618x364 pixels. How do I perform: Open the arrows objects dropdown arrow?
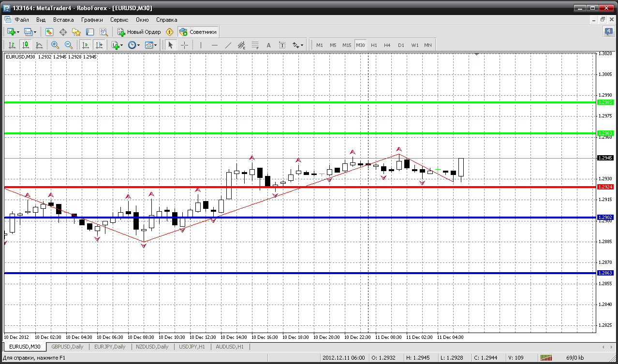pyautogui.click(x=302, y=45)
